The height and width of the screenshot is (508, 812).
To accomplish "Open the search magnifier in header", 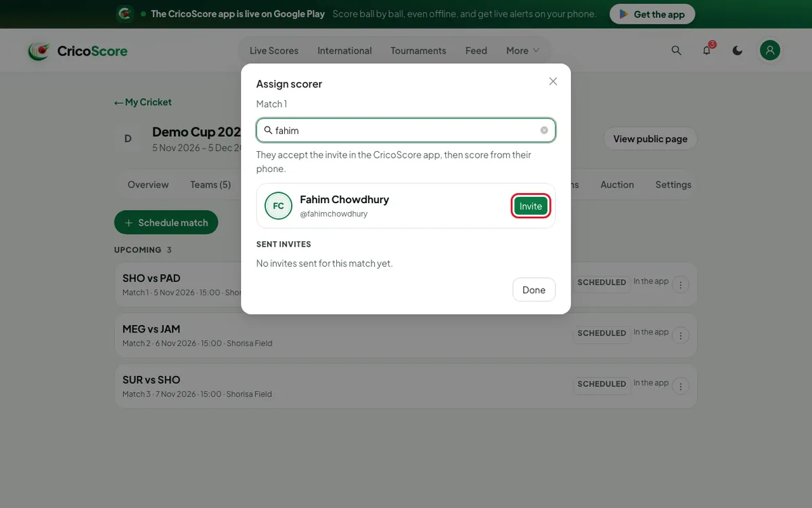I will coord(676,50).
